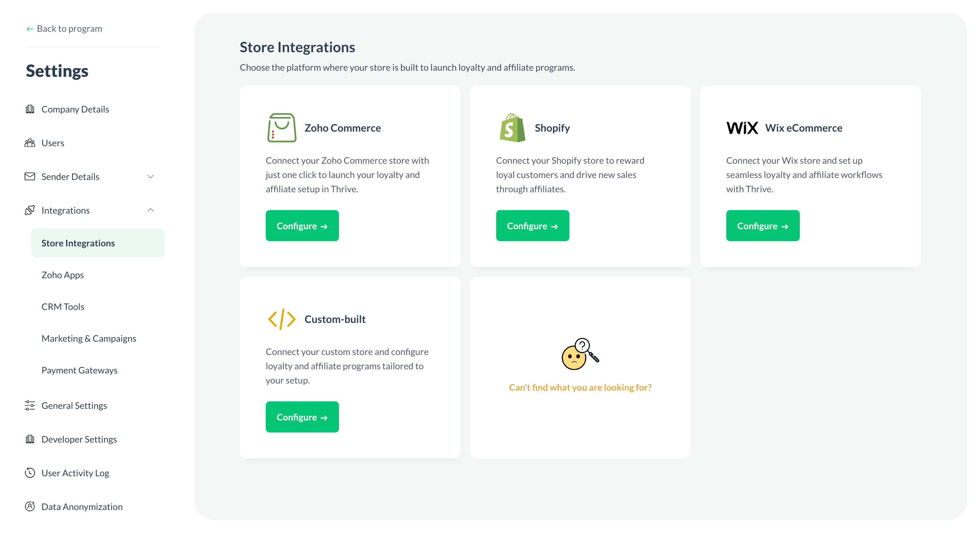
Task: Collapse the Integrations section chevron
Action: click(151, 210)
